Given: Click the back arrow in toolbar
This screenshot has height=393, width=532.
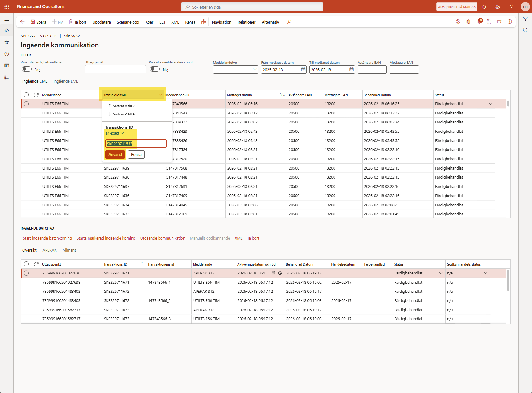Looking at the screenshot, I should click(22, 22).
